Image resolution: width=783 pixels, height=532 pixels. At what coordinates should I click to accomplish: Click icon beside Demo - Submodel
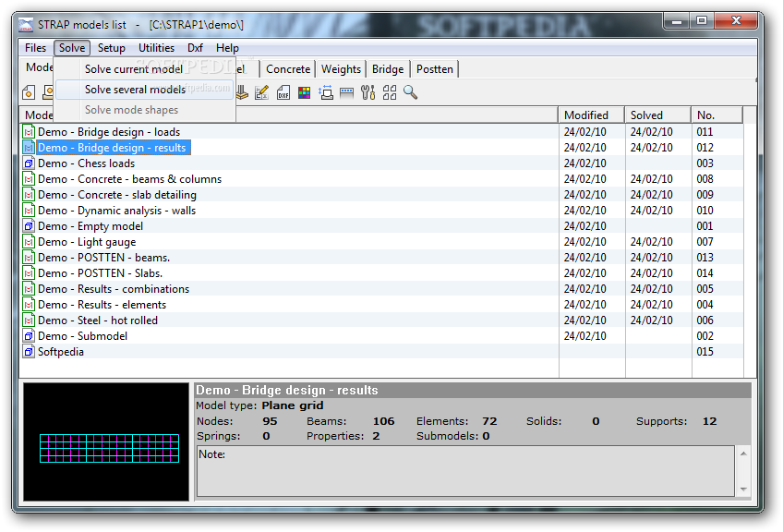(x=29, y=336)
